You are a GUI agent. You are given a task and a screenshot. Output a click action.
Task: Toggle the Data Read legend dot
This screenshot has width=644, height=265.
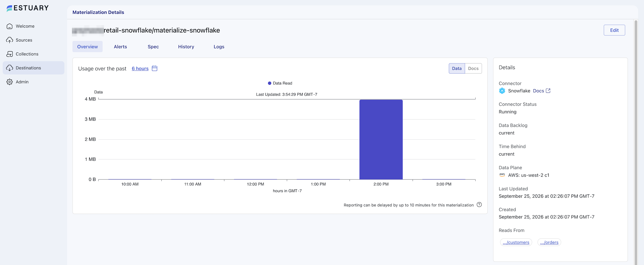coord(270,83)
